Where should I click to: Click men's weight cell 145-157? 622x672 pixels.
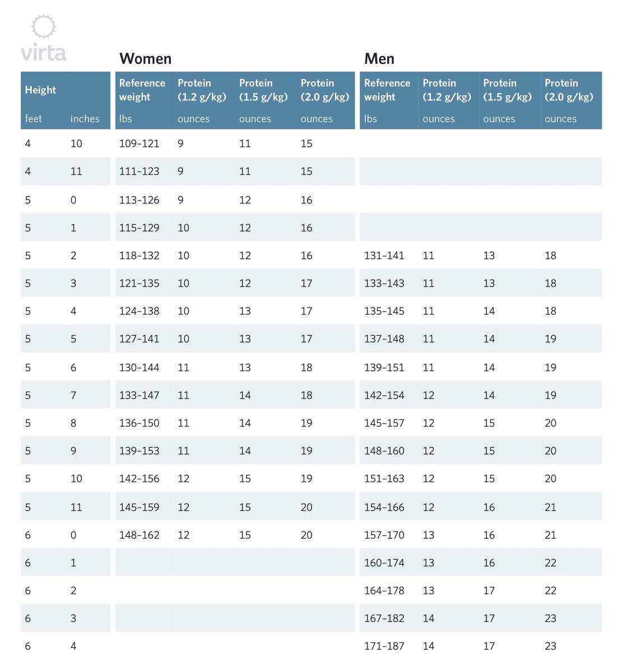[x=384, y=423]
